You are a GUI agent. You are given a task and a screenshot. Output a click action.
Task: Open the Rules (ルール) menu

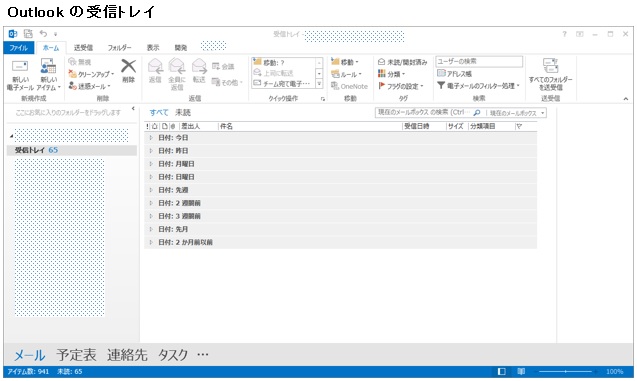(x=346, y=74)
